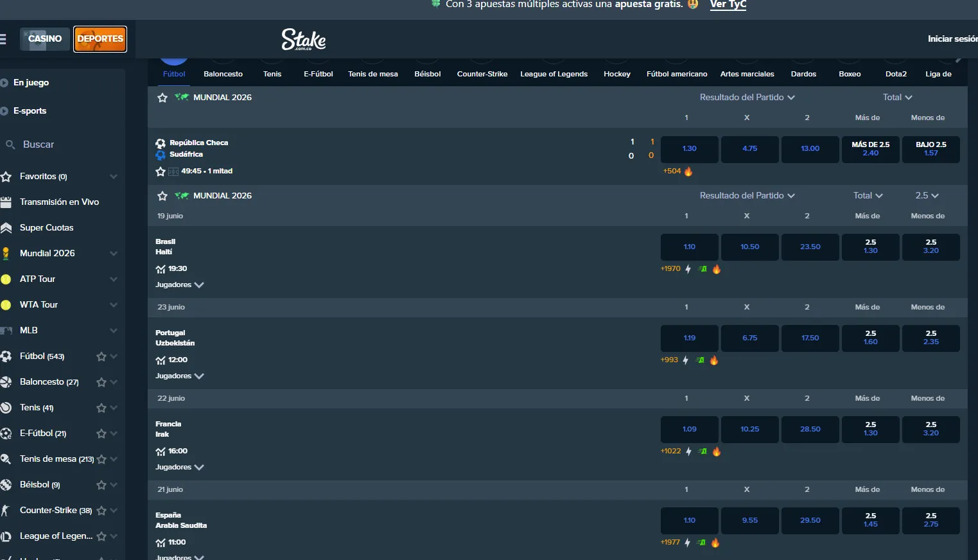Viewport: 978px width, 560px height.
Task: Open the Ver TyC link
Action: click(728, 4)
